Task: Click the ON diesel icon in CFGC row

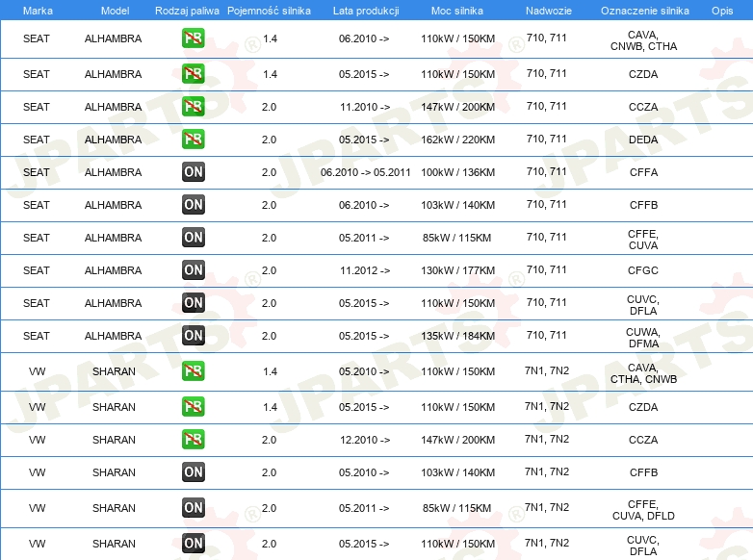Action: coord(194,269)
